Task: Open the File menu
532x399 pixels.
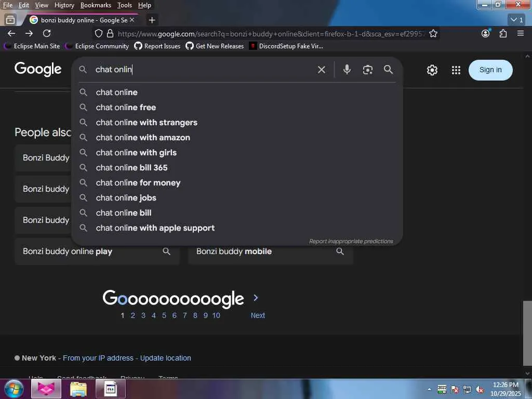Action: click(7, 5)
